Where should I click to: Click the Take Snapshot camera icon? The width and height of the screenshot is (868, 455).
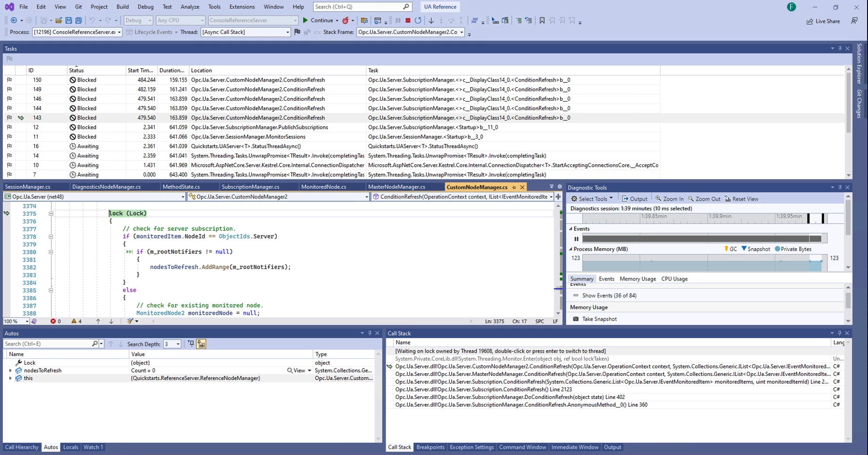pos(576,319)
